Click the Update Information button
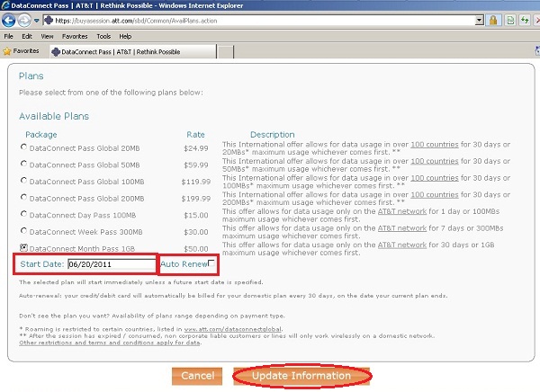This screenshot has height=392, width=540. [x=301, y=376]
